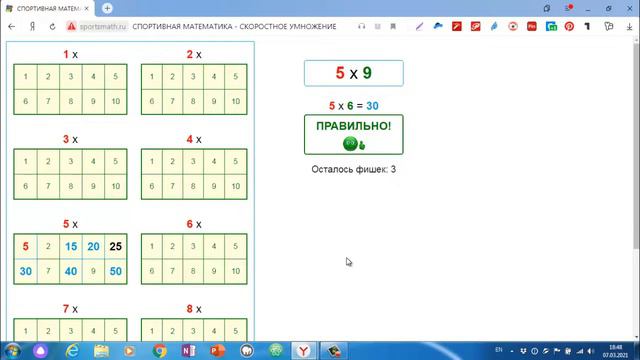Switch to Yandex Browser in the taskbar
The width and height of the screenshot is (640, 360).
tap(303, 351)
